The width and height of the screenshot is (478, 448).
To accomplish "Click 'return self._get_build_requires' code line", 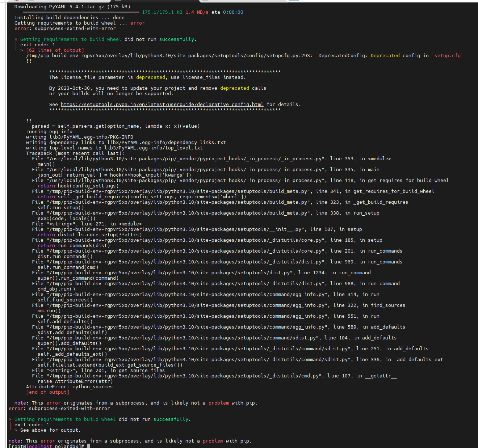I will tap(142, 197).
